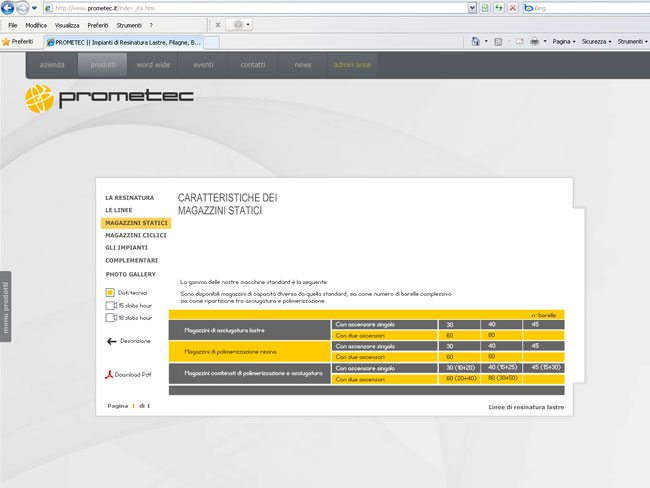Expand the address bar history dropdown

click(x=472, y=8)
